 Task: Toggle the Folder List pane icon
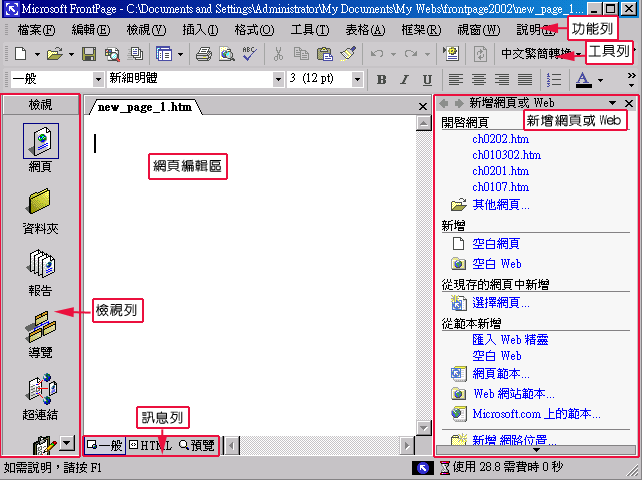pyautogui.click(x=164, y=54)
